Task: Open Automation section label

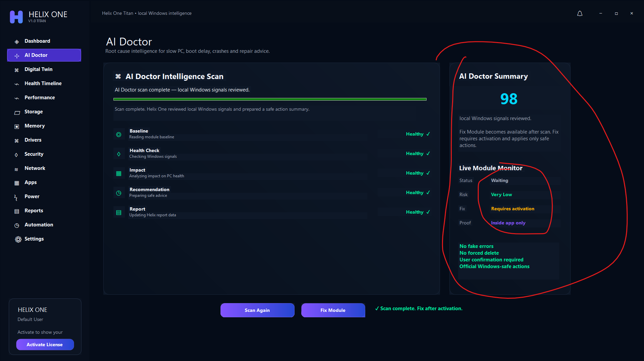Action: tap(39, 225)
